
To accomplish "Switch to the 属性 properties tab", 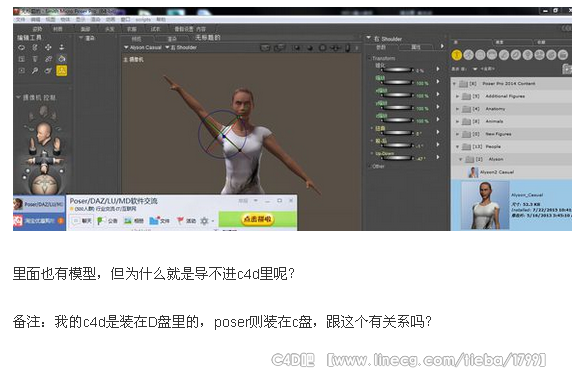I will (416, 47).
